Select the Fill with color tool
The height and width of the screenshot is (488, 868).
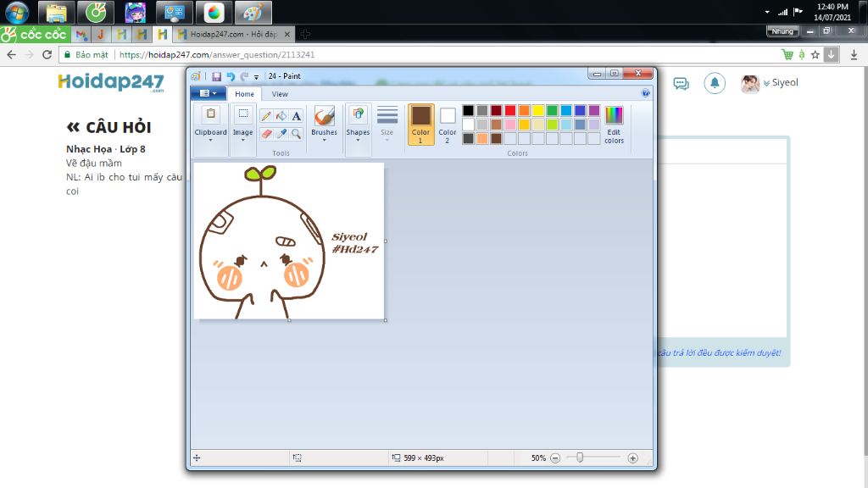[281, 115]
